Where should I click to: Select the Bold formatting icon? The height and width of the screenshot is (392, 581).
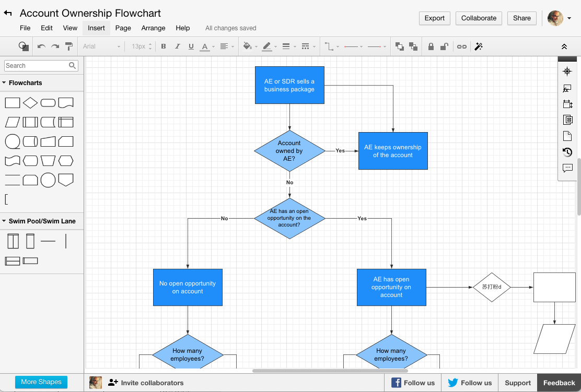coord(163,46)
